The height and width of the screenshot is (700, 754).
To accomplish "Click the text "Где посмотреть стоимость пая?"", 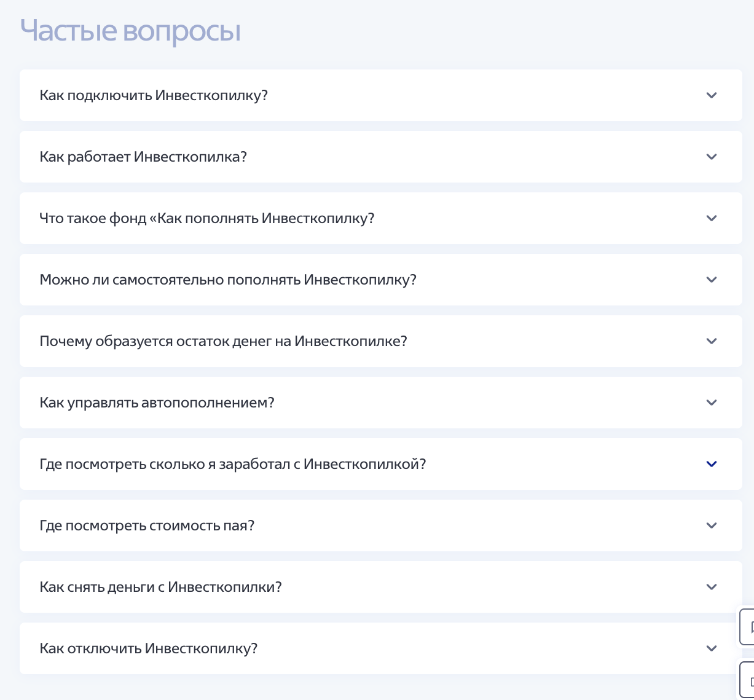I will tap(147, 525).
